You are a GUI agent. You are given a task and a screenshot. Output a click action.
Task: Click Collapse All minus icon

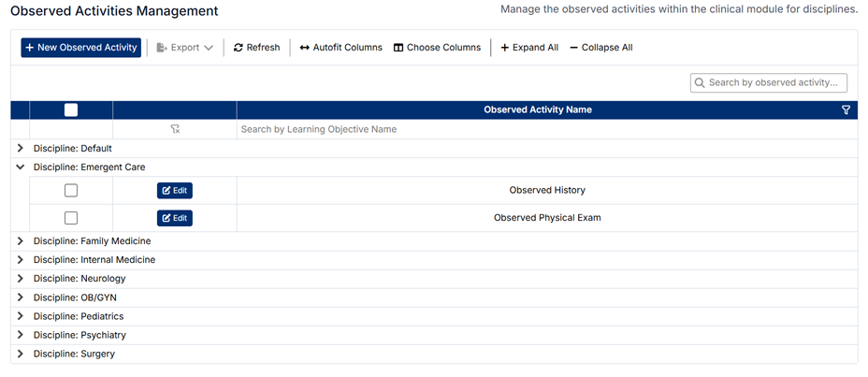tap(573, 48)
